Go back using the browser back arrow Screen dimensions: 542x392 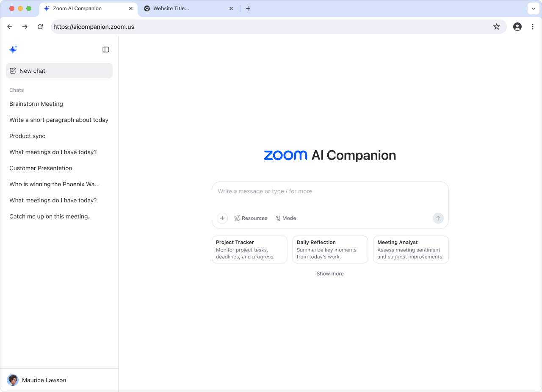pyautogui.click(x=10, y=26)
